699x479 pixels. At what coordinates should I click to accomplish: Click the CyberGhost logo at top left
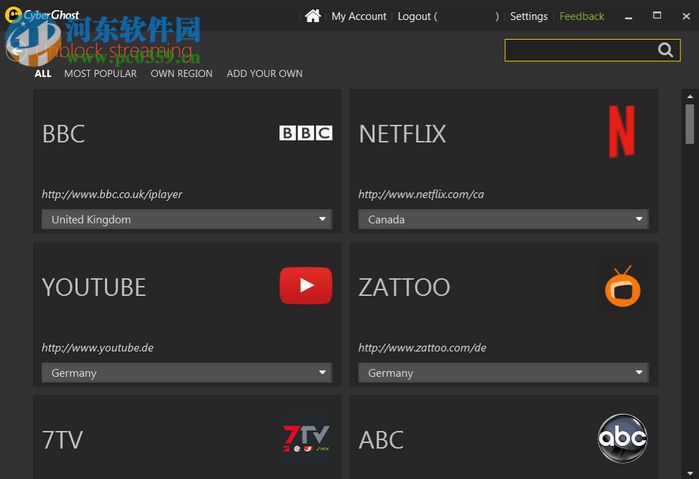coord(42,16)
